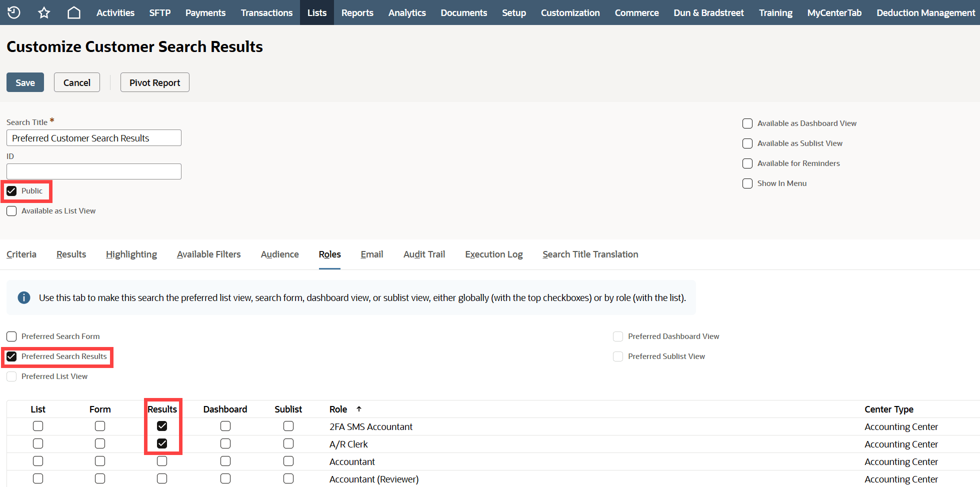The width and height of the screenshot is (980, 487).
Task: Uncheck Results box for A/R Clerk
Action: click(162, 443)
